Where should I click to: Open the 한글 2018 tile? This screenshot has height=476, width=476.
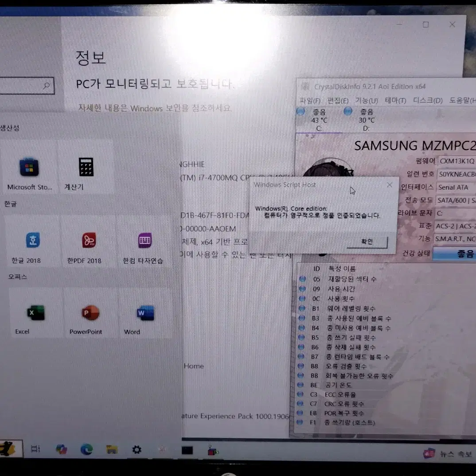pyautogui.click(x=33, y=242)
